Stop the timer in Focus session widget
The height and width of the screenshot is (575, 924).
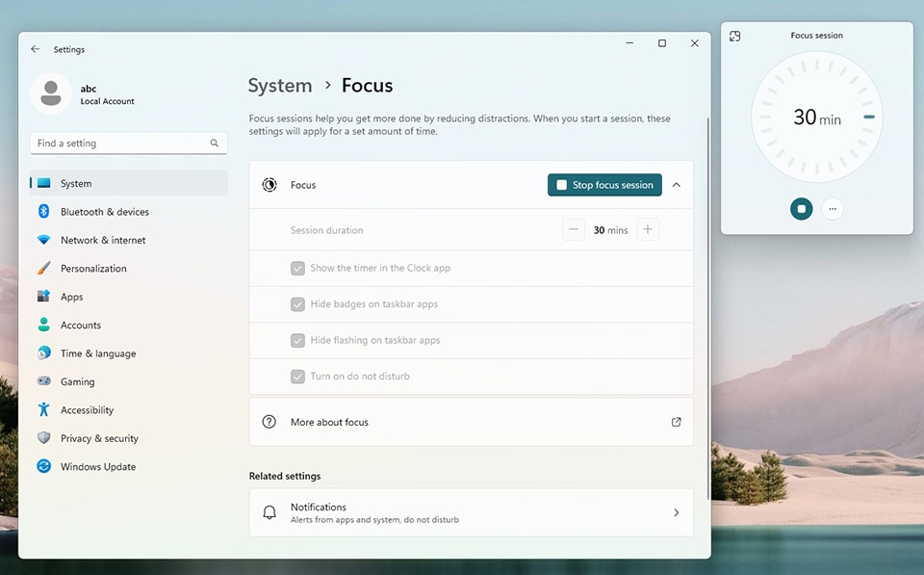click(801, 208)
